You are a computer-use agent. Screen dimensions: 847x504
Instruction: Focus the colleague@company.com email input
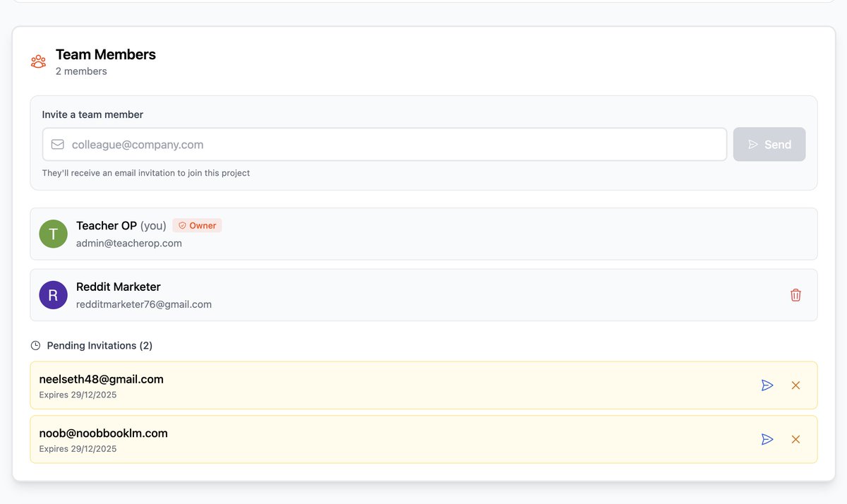click(385, 144)
